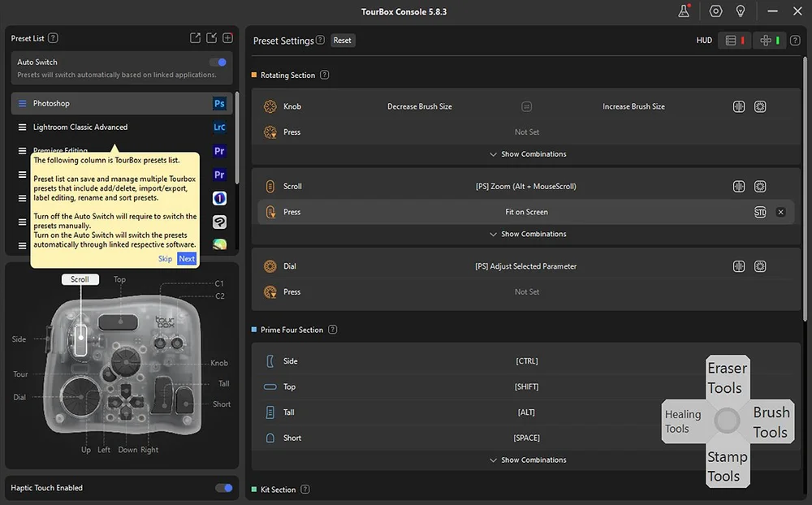The height and width of the screenshot is (505, 812).
Task: Select the C1 label on device diagram
Action: point(219,283)
